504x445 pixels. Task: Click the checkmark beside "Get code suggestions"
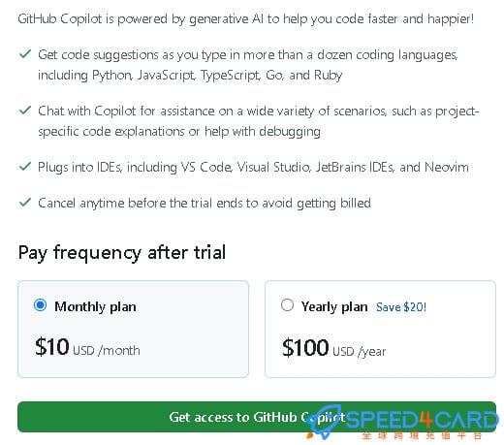point(25,53)
